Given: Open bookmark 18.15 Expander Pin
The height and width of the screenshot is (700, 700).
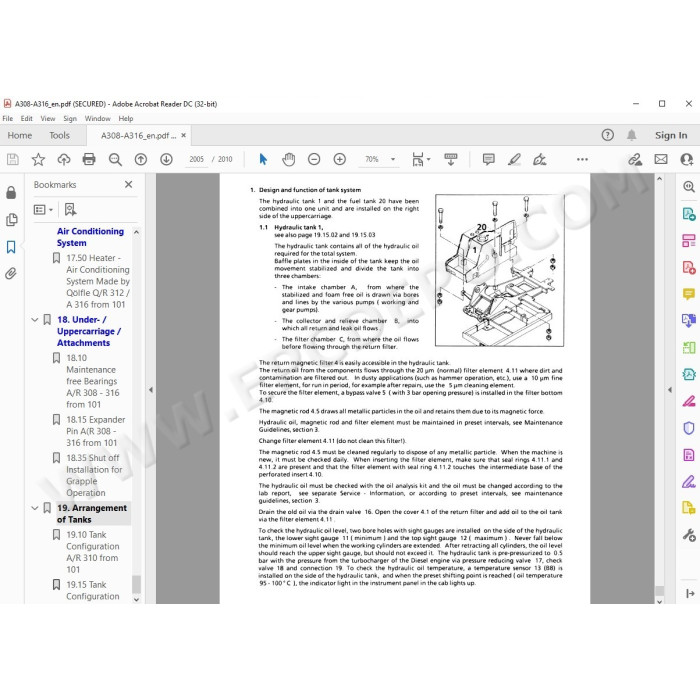Looking at the screenshot, I should click(96, 431).
